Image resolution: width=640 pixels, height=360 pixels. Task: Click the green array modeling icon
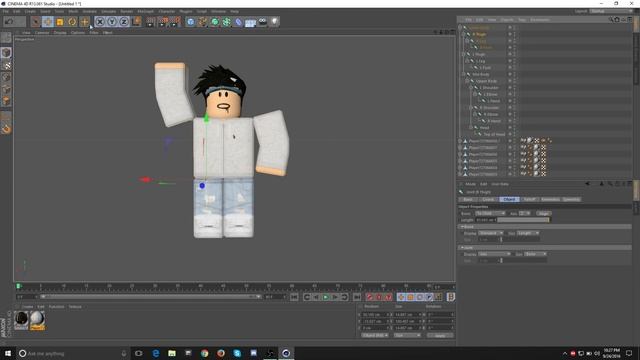click(227, 22)
